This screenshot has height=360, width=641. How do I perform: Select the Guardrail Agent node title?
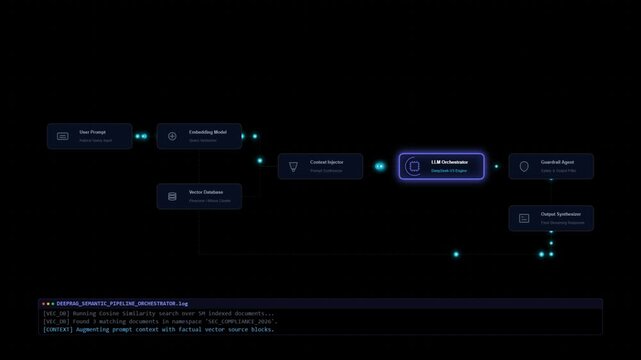[x=557, y=162]
